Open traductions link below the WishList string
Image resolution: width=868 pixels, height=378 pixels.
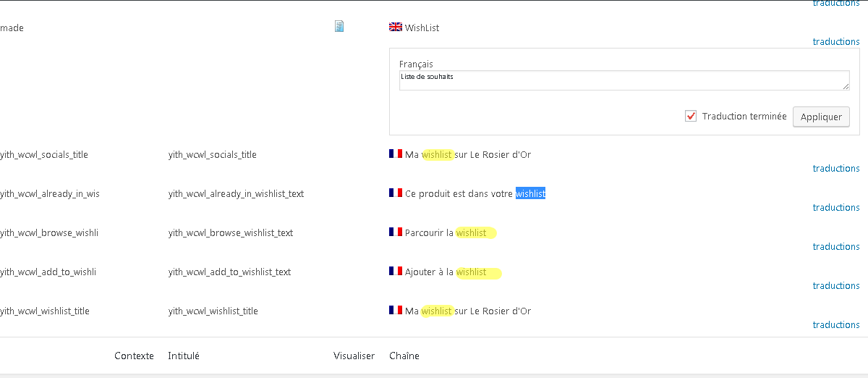836,42
